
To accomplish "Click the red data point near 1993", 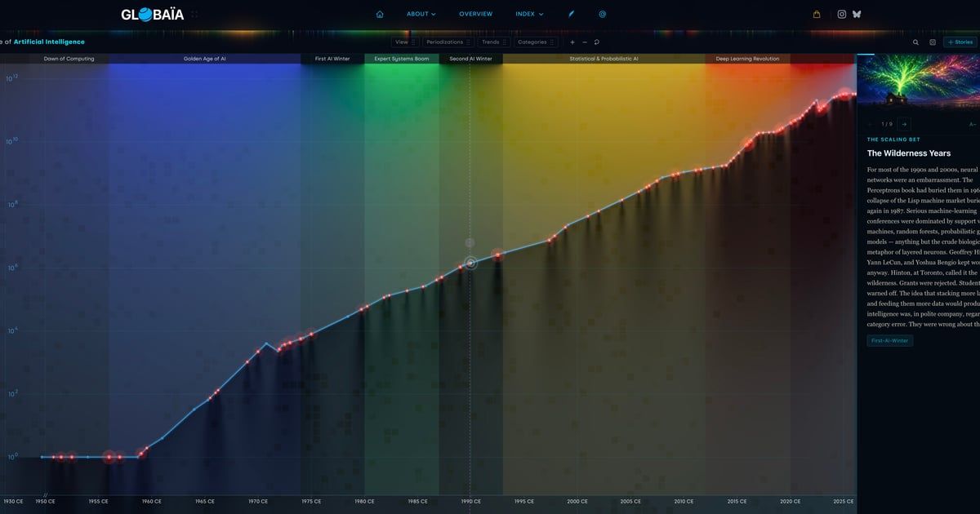I will (497, 255).
